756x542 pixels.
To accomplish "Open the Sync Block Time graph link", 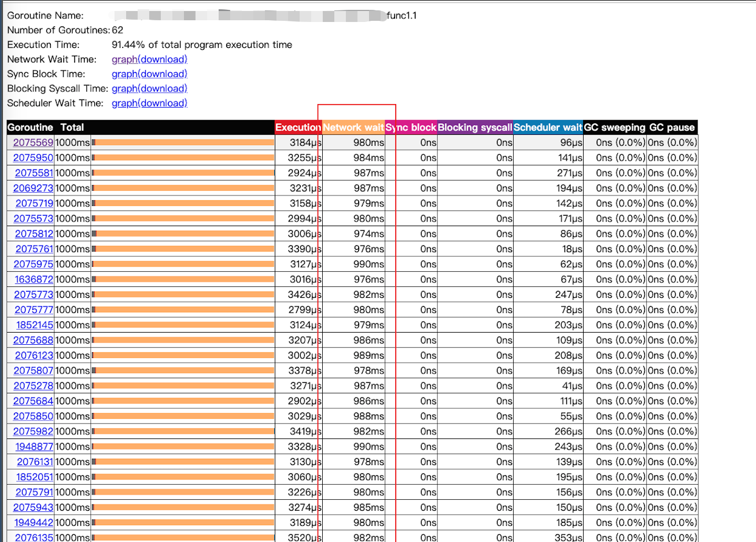I will click(x=124, y=74).
